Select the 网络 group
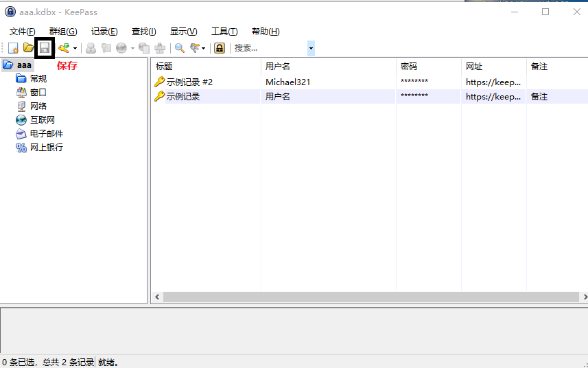 point(38,106)
